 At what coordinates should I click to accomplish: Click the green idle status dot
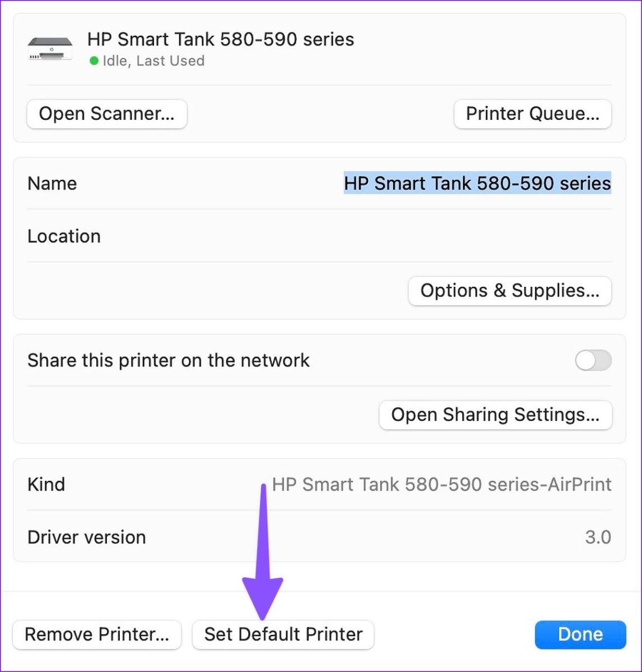pyautogui.click(x=94, y=60)
